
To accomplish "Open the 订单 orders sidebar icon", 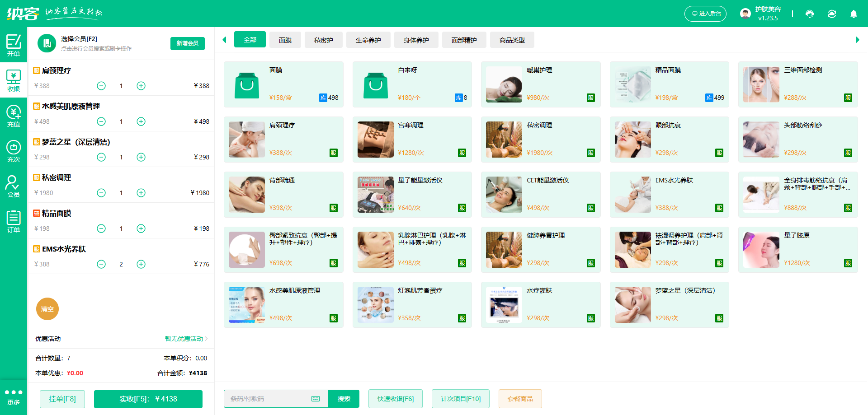I will [x=14, y=222].
